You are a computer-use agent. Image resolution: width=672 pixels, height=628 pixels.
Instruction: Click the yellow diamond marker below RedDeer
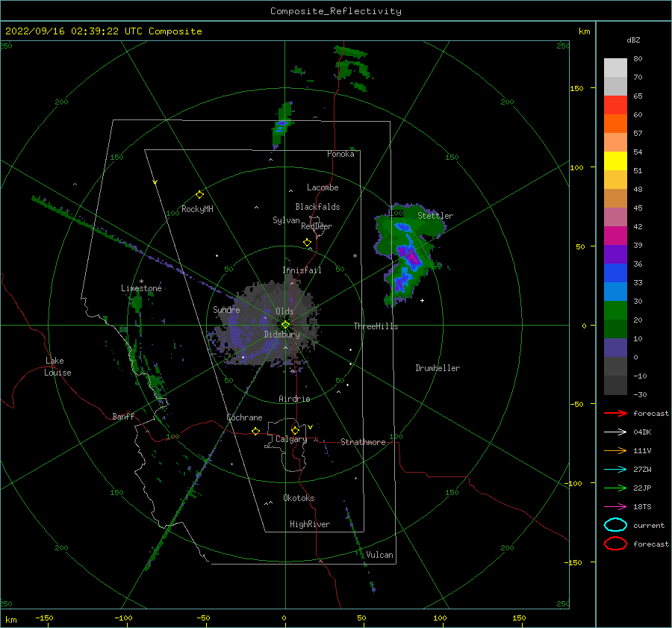308,243
